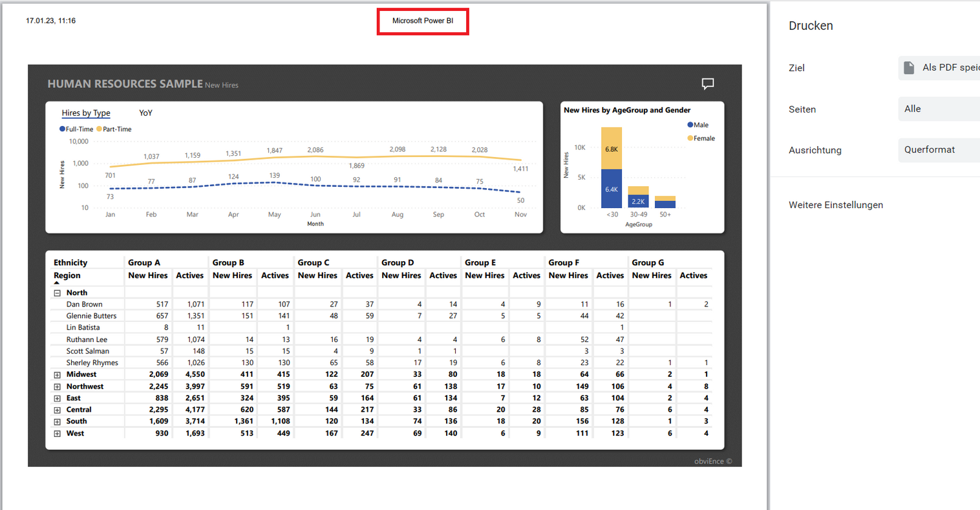The height and width of the screenshot is (510, 980).
Task: Click the Full-Time legend blue dot
Action: (62, 129)
